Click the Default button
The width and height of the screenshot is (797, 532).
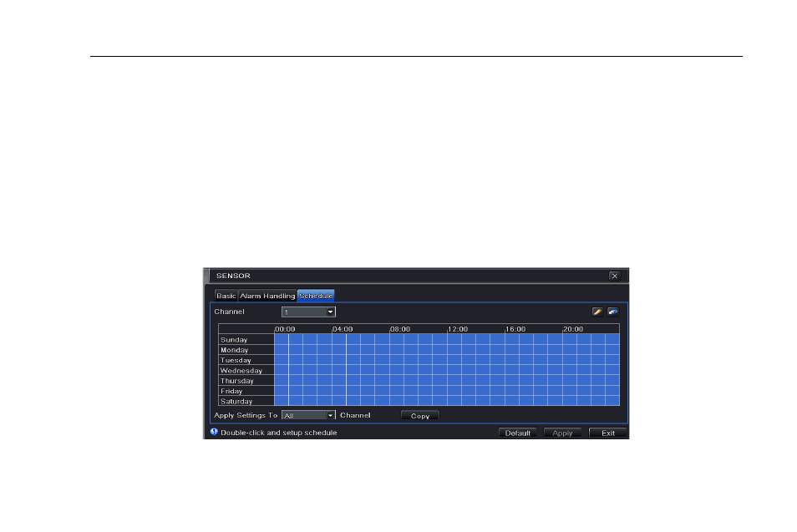pyautogui.click(x=517, y=433)
